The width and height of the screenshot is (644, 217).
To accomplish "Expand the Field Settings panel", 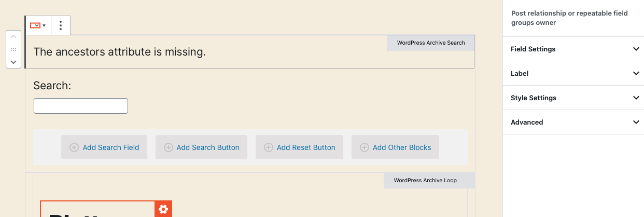I will pos(573,49).
